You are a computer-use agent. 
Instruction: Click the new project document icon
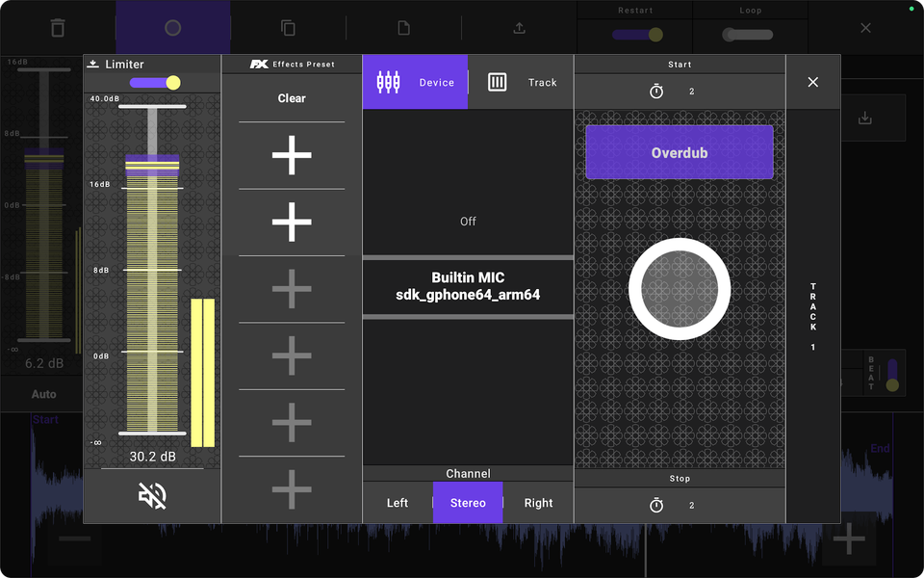click(403, 28)
